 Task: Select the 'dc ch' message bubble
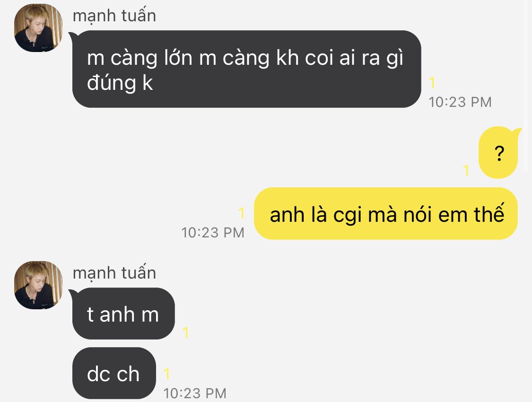coord(113,373)
